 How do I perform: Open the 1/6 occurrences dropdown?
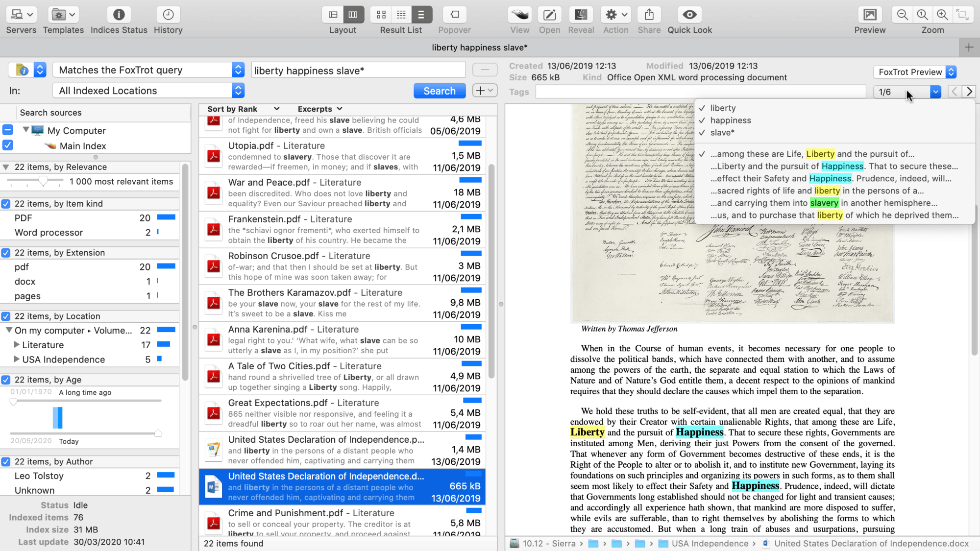907,92
